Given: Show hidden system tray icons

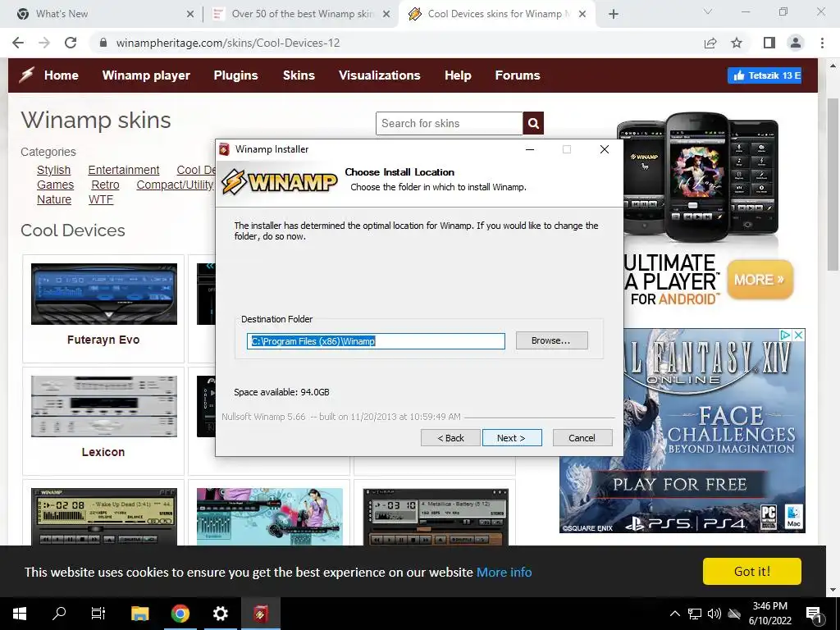Looking at the screenshot, I should tap(675, 614).
